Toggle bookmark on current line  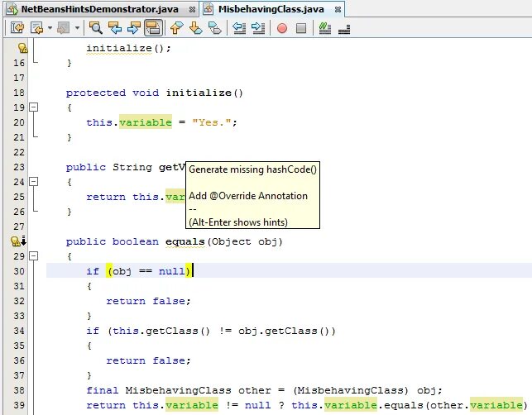point(214,28)
